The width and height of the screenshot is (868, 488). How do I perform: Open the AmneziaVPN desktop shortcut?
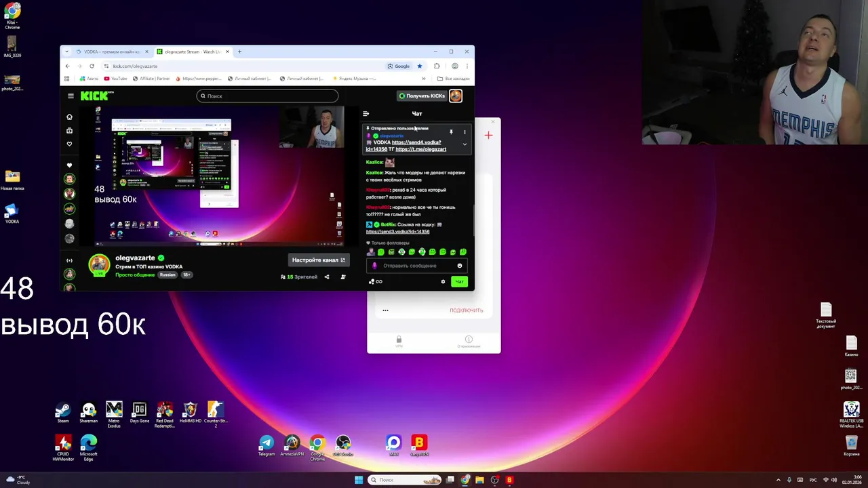click(x=292, y=445)
